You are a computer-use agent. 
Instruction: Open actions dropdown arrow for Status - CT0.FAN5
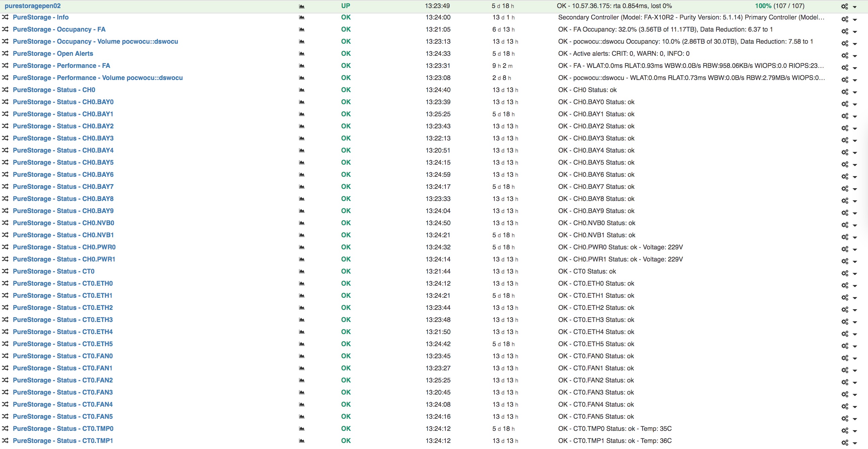click(x=855, y=419)
